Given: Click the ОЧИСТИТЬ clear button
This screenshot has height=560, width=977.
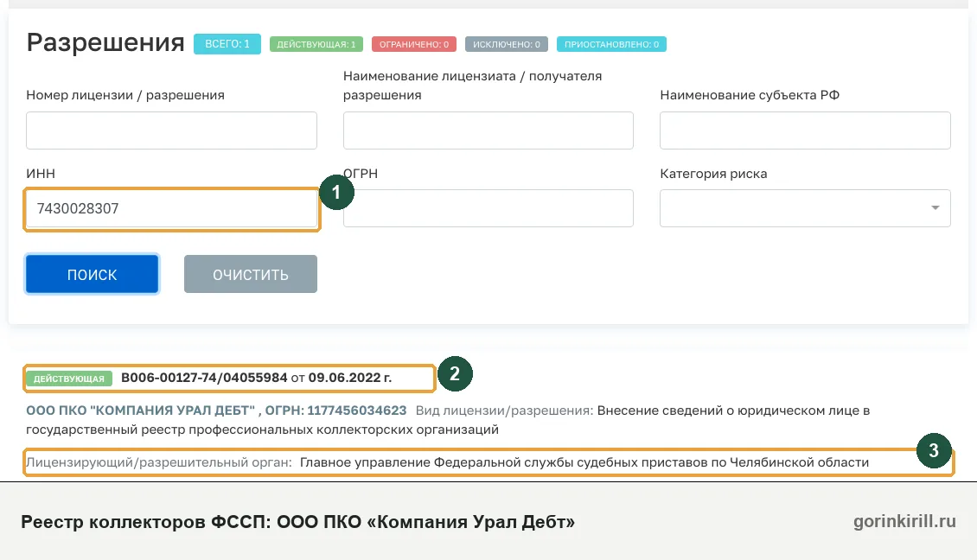Looking at the screenshot, I should [251, 274].
